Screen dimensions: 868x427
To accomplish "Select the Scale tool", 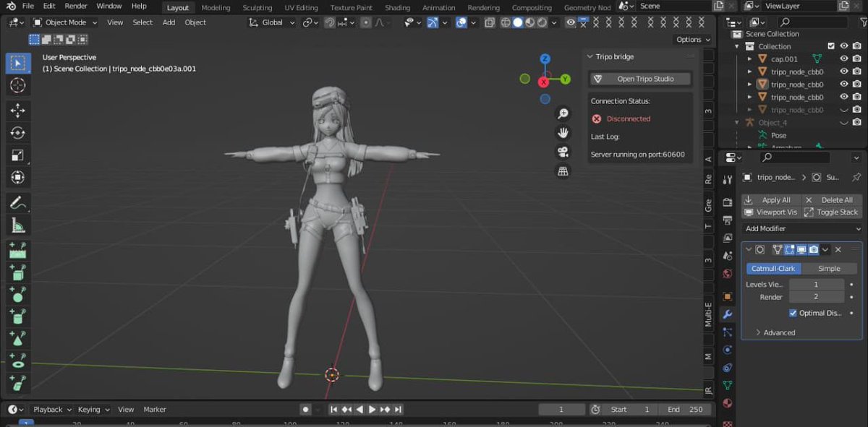I will coord(18,155).
